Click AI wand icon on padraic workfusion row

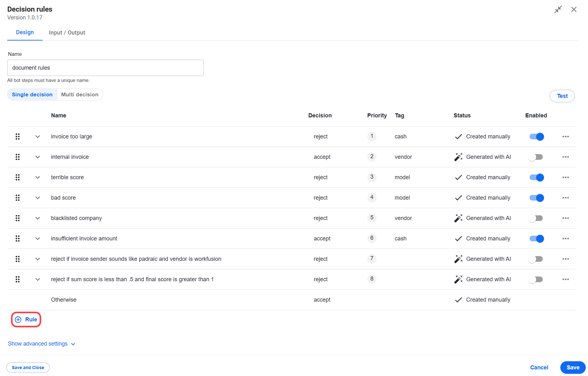[x=458, y=259]
